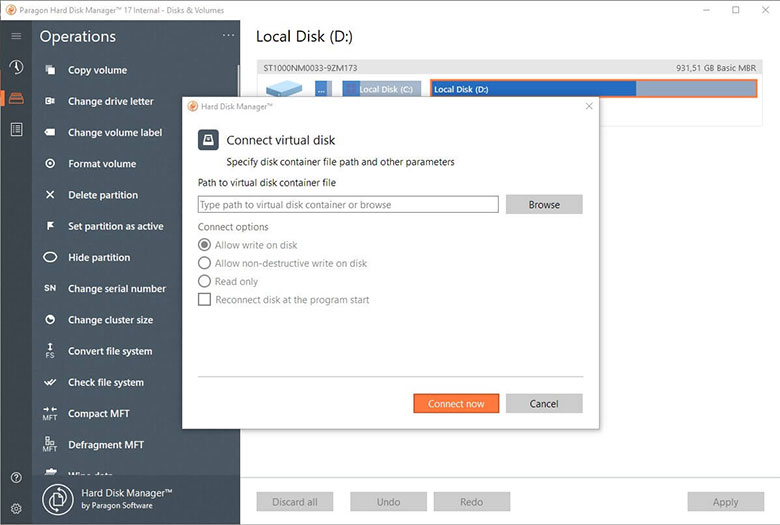Choose Set partition as active operation
Image resolution: width=780 pixels, height=525 pixels.
point(116,226)
